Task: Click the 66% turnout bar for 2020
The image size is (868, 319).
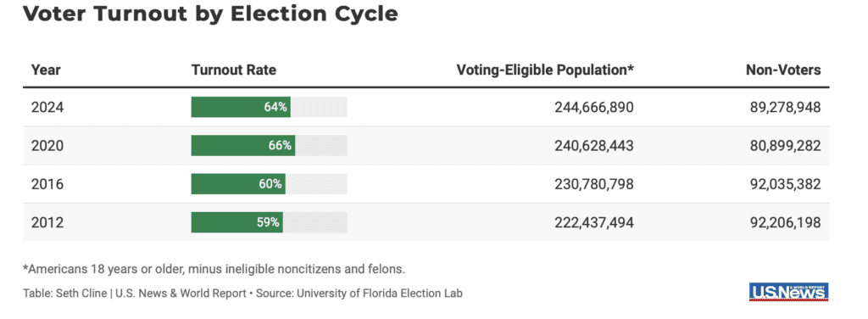Action: coord(243,146)
